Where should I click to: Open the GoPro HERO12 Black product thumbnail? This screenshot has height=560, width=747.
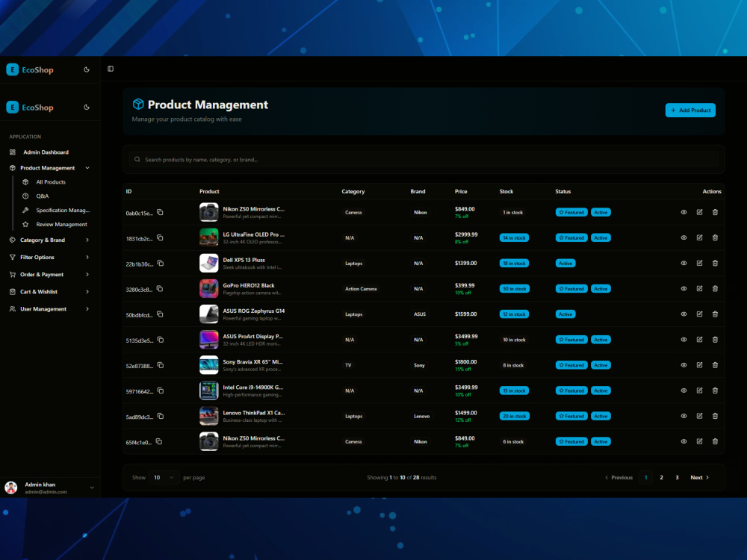208,288
